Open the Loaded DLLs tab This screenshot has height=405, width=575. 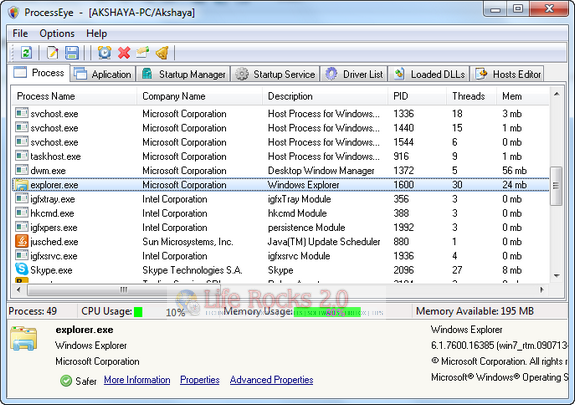coord(429,74)
